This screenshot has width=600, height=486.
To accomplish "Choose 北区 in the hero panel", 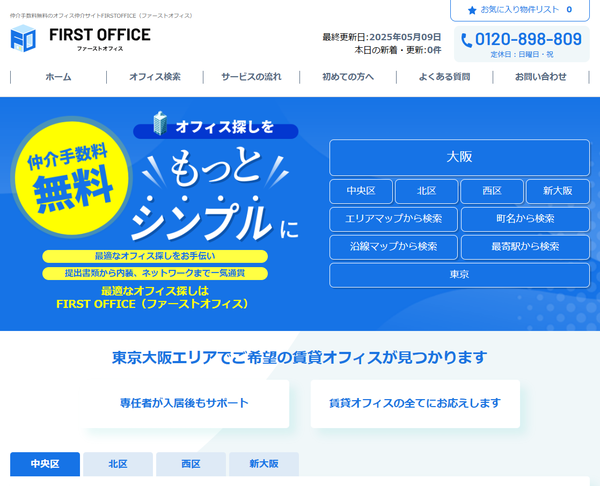I will [426, 191].
